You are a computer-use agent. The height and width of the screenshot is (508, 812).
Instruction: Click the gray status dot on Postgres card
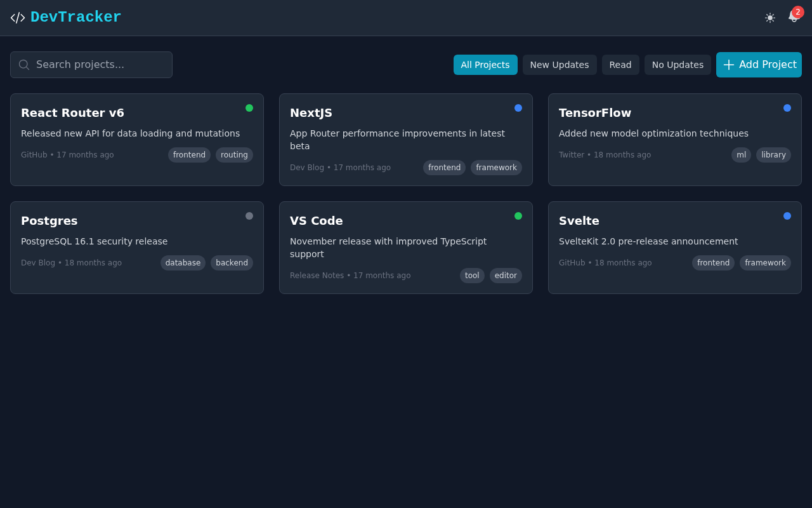click(249, 216)
